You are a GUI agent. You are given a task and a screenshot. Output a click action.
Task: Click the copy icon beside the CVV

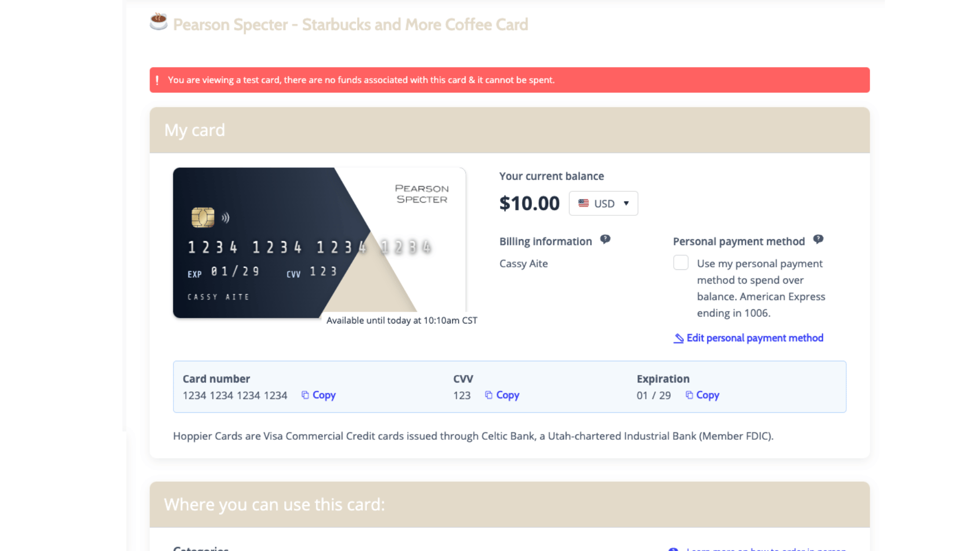pos(488,394)
